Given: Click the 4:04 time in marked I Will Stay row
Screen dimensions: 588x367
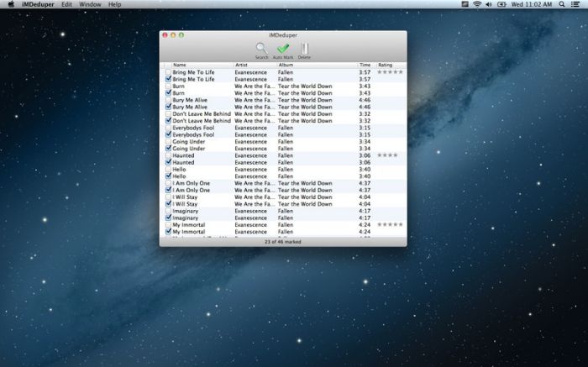Looking at the screenshot, I should [x=365, y=204].
